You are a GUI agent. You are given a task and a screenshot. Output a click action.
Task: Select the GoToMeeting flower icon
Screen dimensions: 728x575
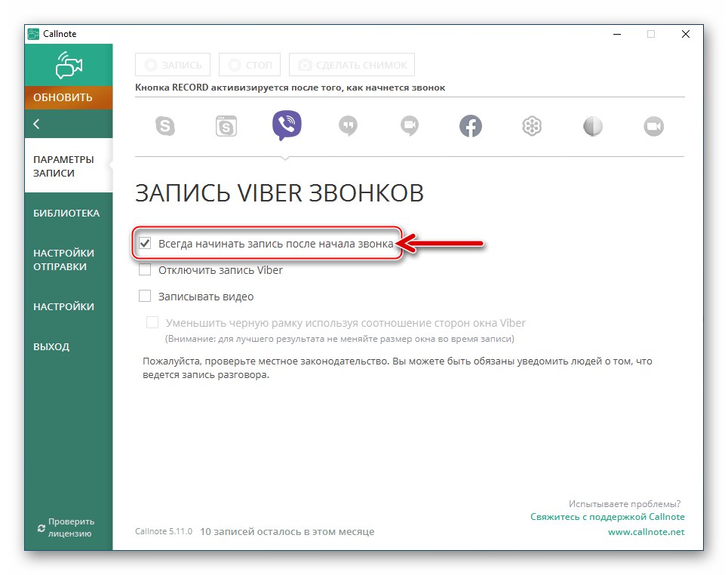532,126
